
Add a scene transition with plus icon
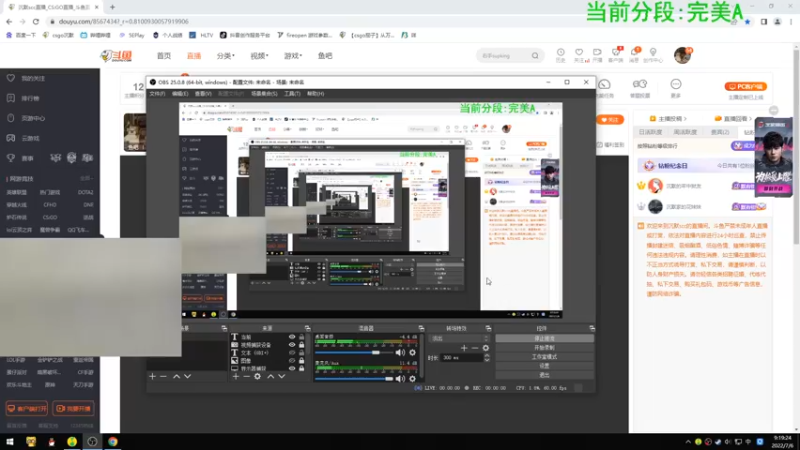464,348
